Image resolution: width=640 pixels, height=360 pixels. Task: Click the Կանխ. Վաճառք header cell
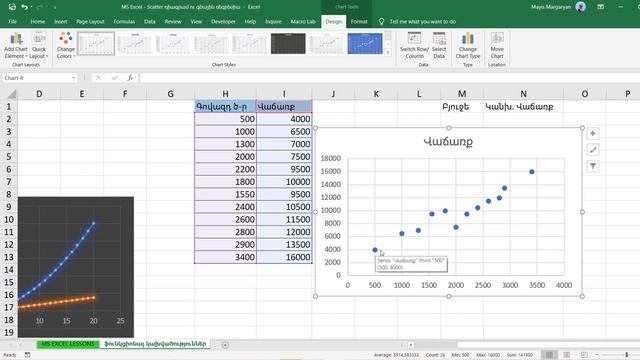(x=523, y=107)
